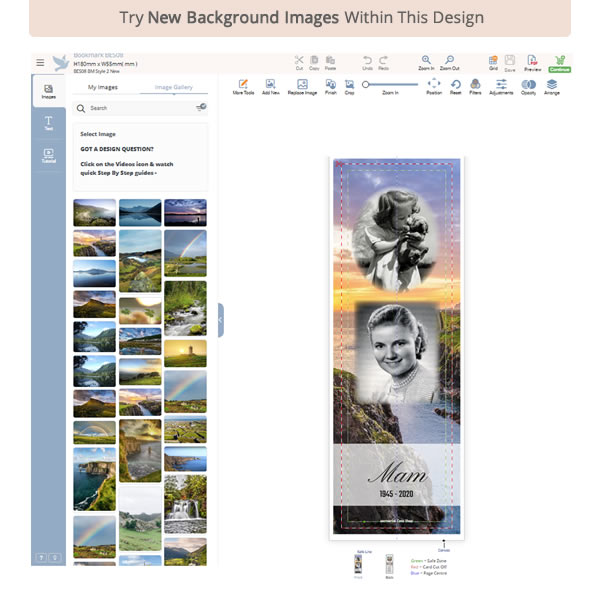Click the Finish icon

(x=331, y=87)
